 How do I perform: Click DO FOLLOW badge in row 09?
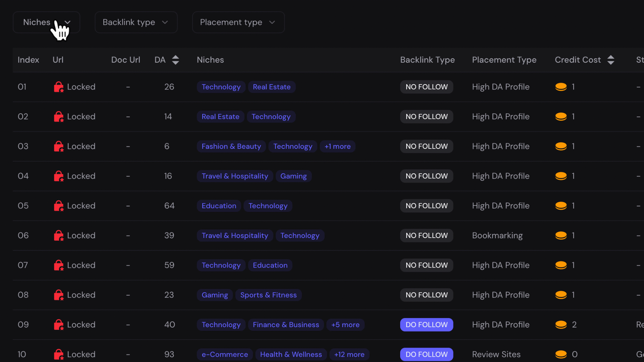click(426, 325)
